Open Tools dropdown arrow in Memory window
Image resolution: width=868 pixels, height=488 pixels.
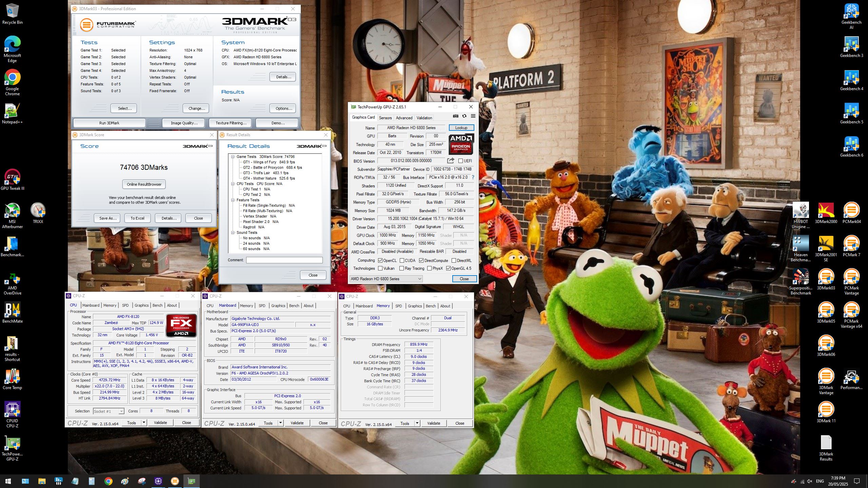[417, 423]
